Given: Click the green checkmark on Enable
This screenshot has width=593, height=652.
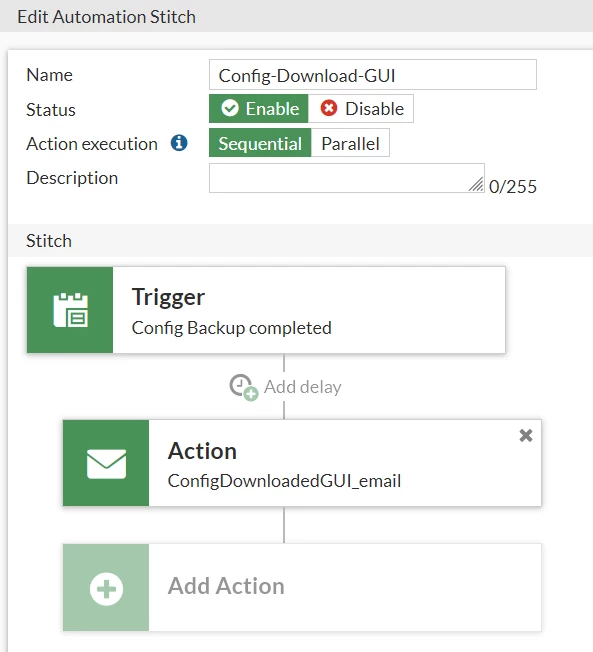Looking at the screenshot, I should pos(230,108).
